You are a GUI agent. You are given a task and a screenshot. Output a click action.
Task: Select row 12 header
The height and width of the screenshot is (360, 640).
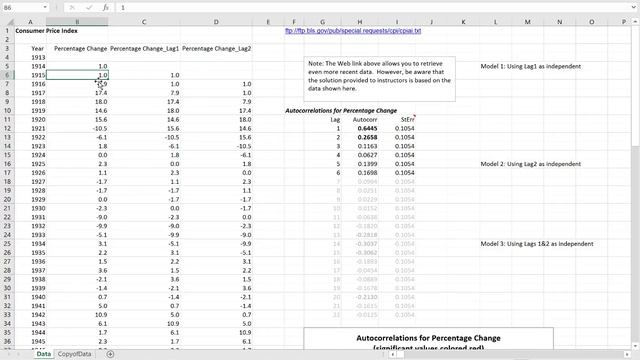point(7,128)
